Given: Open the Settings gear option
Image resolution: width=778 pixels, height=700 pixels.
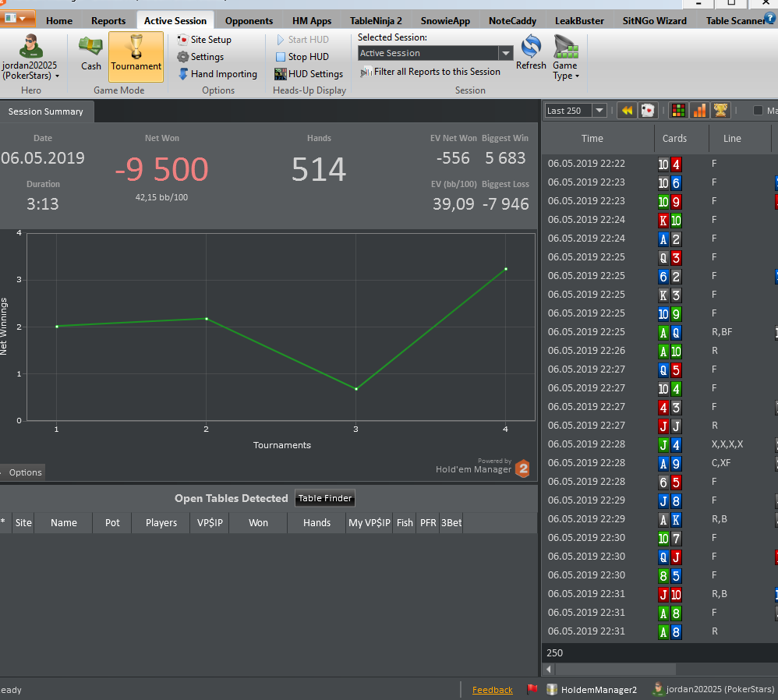Looking at the screenshot, I should click(x=200, y=57).
